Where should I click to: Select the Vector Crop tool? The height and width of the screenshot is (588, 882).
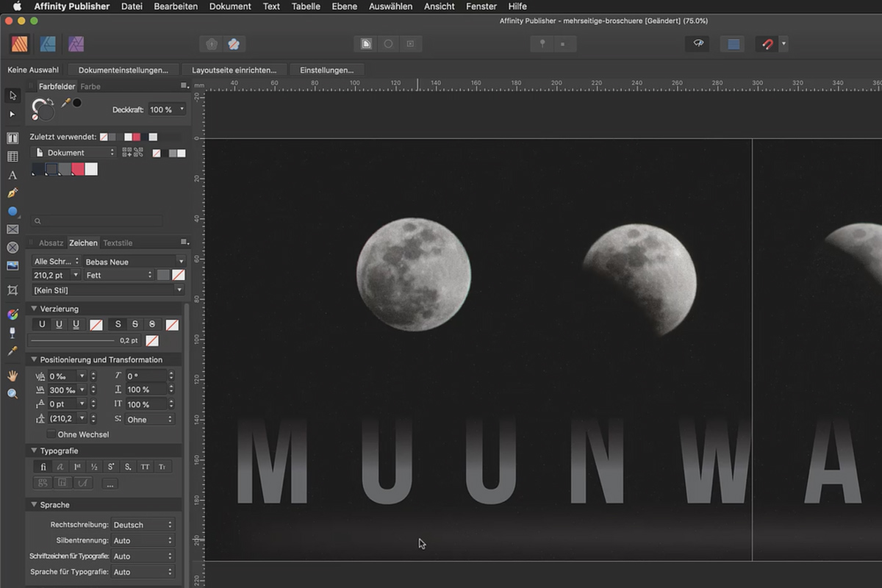[x=12, y=290]
